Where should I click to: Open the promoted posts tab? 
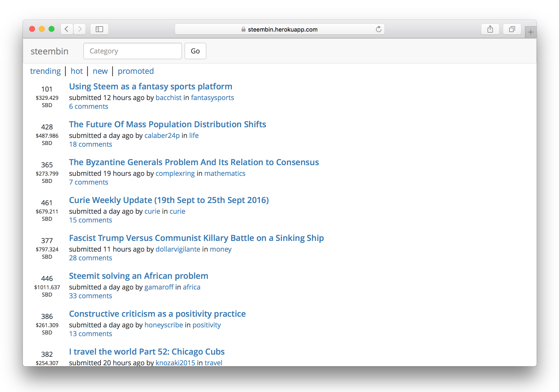(136, 71)
